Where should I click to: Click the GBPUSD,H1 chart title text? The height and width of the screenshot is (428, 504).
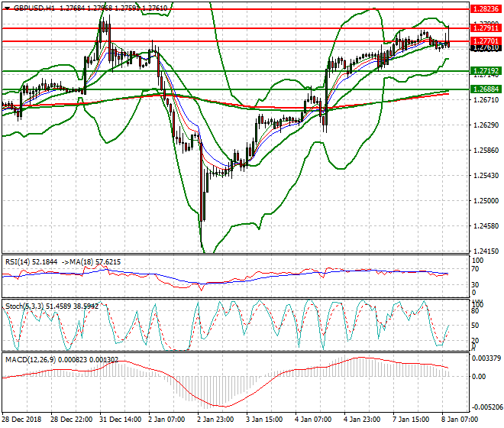(x=34, y=8)
